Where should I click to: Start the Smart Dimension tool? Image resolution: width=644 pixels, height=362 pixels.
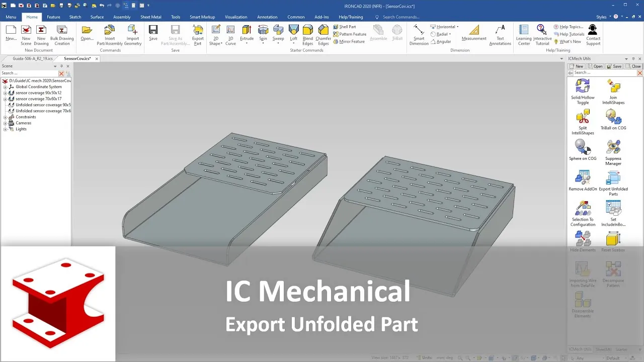click(419, 34)
